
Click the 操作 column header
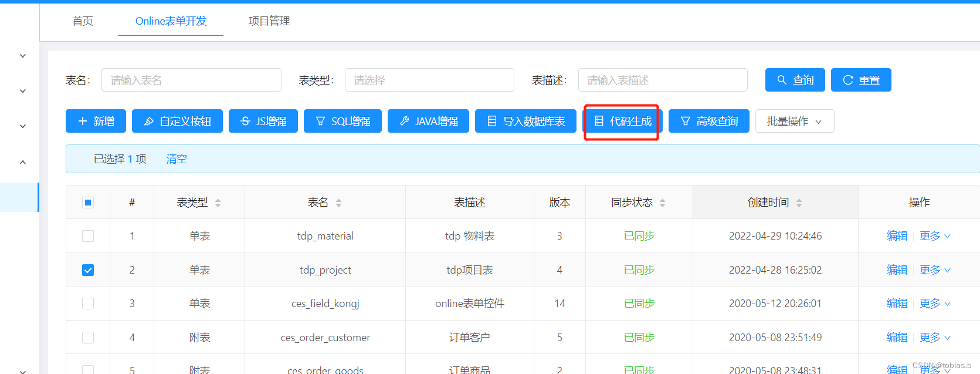[919, 203]
